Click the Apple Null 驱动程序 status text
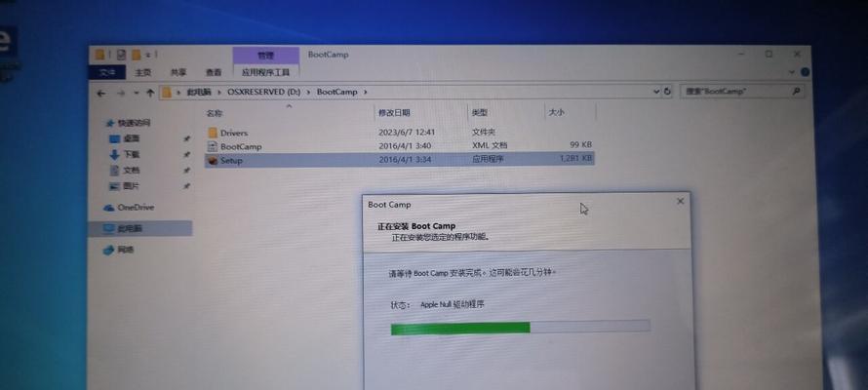The height and width of the screenshot is (390, 868). point(453,304)
